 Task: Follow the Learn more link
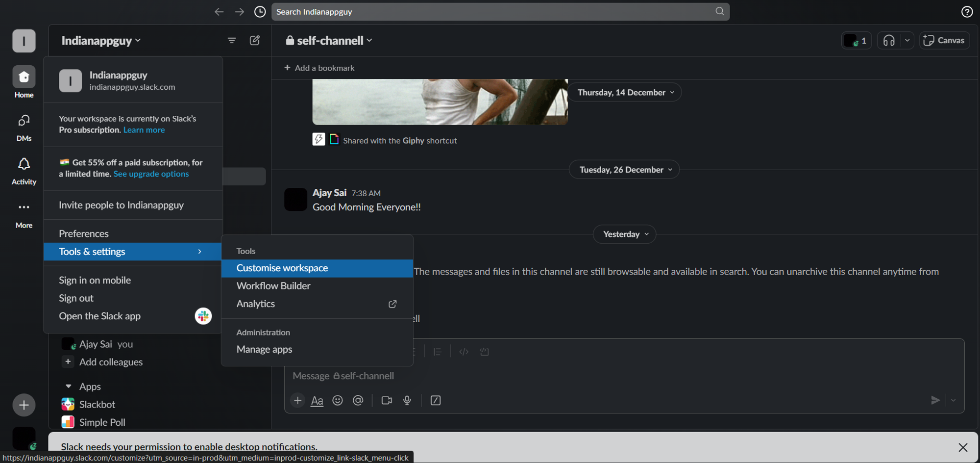(x=144, y=130)
